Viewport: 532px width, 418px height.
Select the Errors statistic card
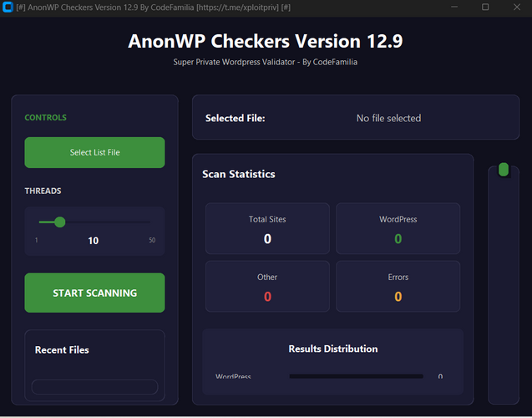[x=398, y=286]
